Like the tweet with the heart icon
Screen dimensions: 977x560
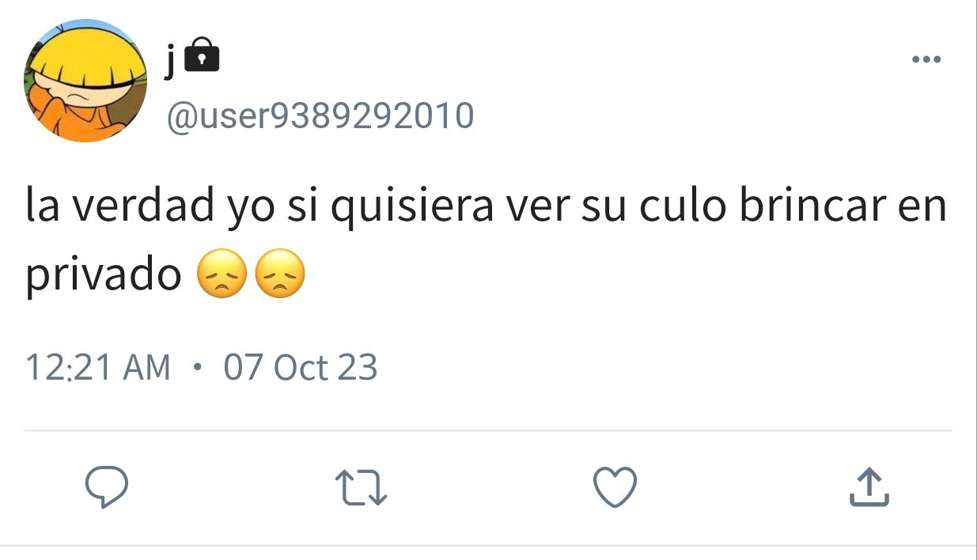point(615,486)
